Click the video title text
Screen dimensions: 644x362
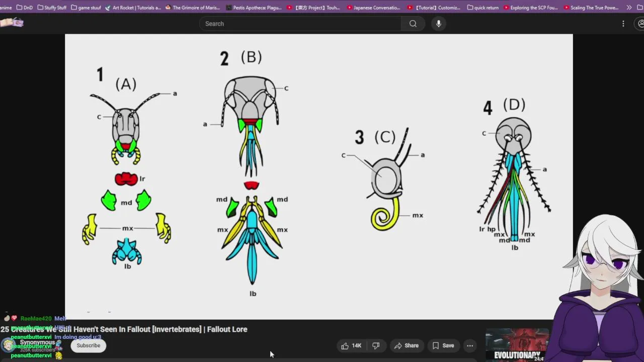(124, 329)
